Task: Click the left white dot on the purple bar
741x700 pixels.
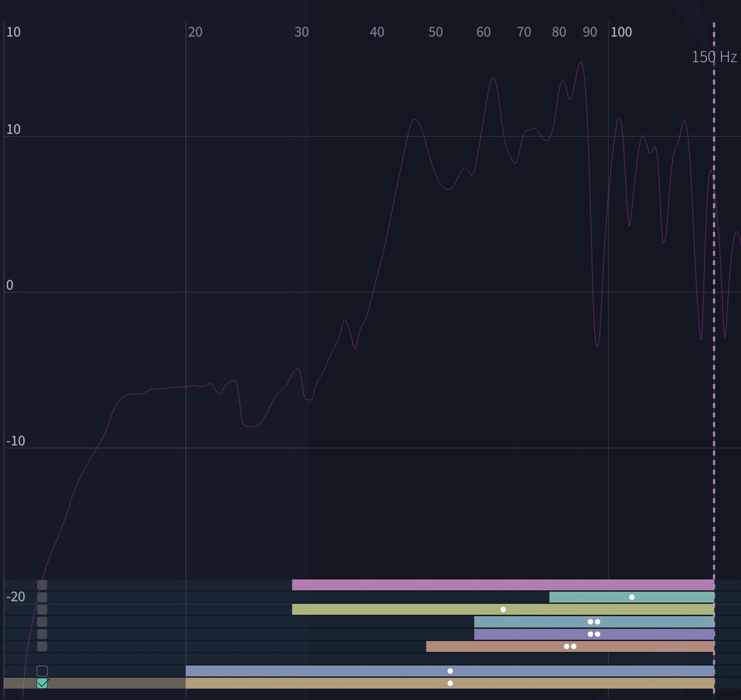Action: point(590,634)
